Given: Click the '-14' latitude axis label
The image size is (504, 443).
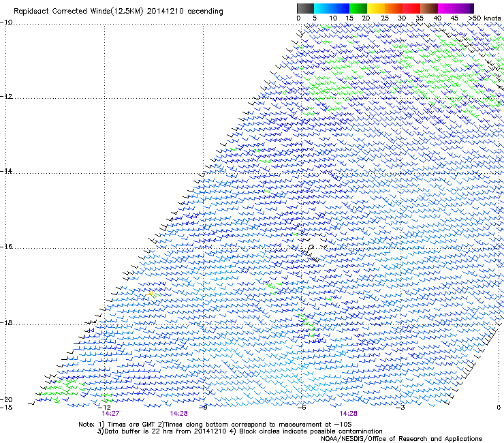Looking at the screenshot, I should (6, 171).
